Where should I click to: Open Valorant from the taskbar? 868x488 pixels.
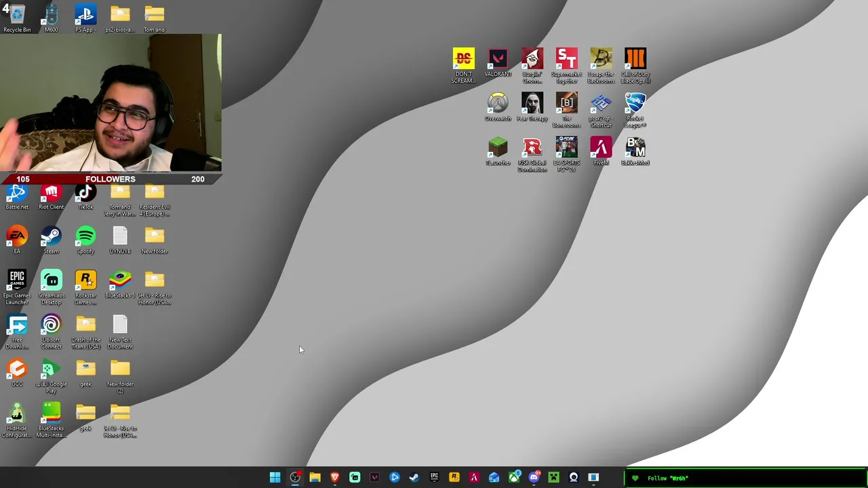[374, 477]
